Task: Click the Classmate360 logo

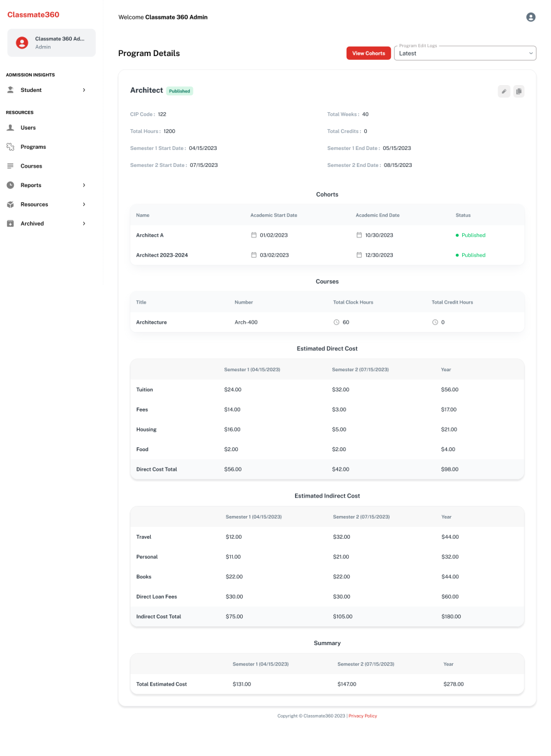Action: (x=33, y=14)
